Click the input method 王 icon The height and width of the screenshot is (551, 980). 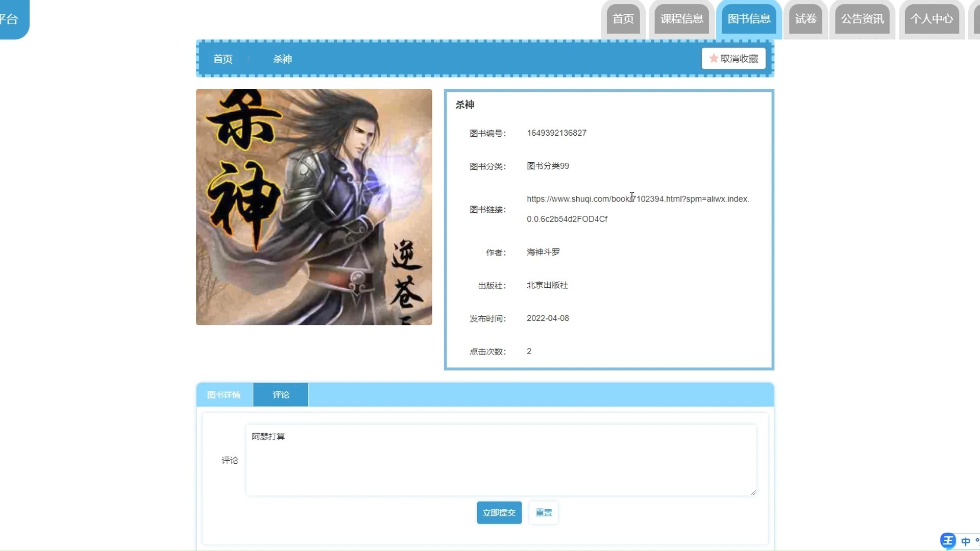pos(948,541)
